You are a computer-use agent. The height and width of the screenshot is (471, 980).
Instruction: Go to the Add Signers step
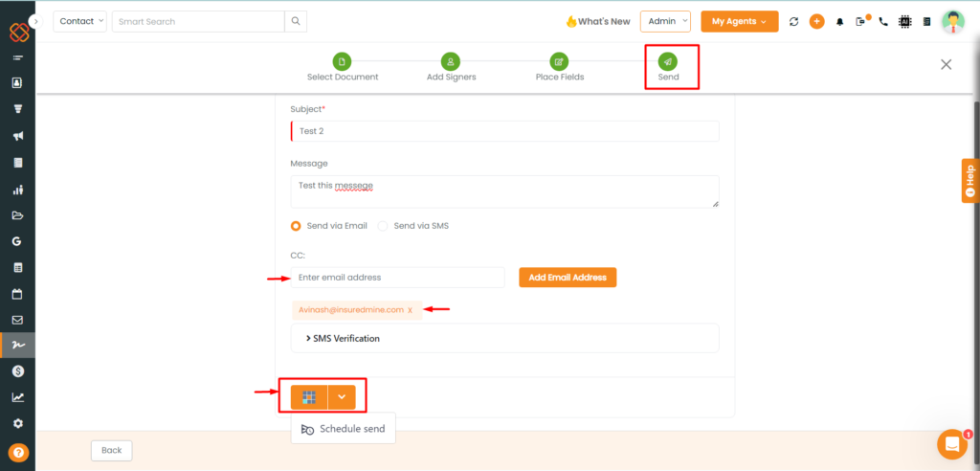451,67
